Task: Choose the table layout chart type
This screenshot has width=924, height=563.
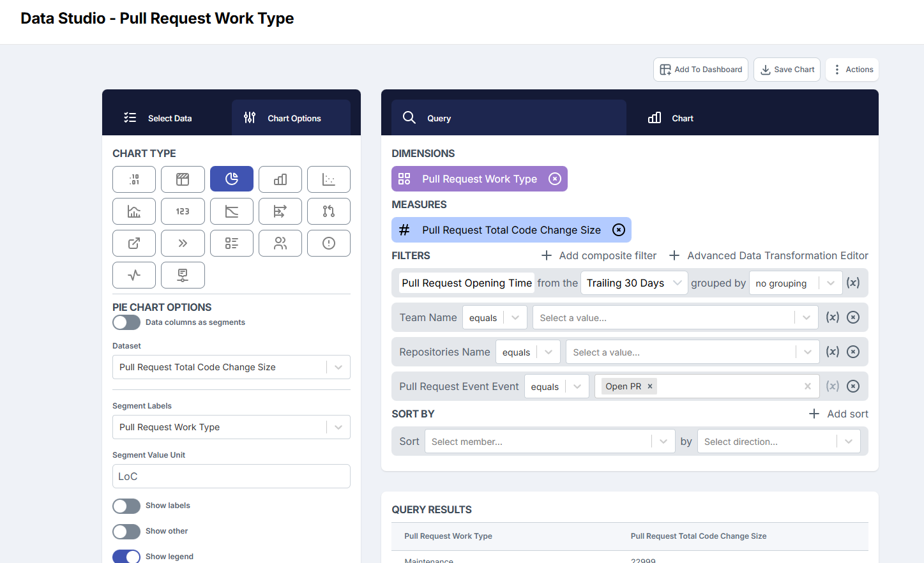Action: click(183, 179)
